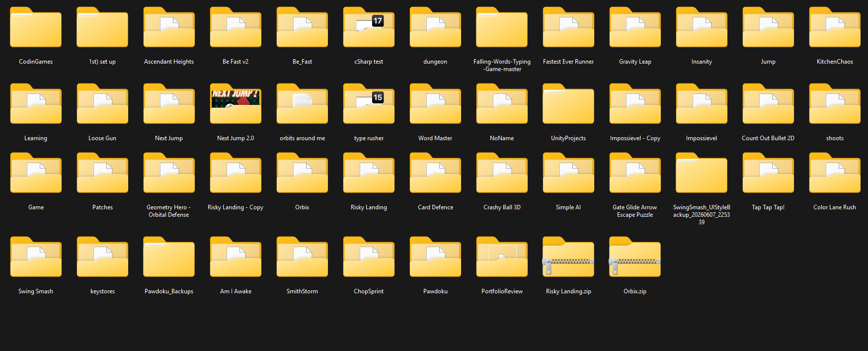Select the Gravity Leap folder icon
This screenshot has height=351, width=868.
[x=635, y=27]
